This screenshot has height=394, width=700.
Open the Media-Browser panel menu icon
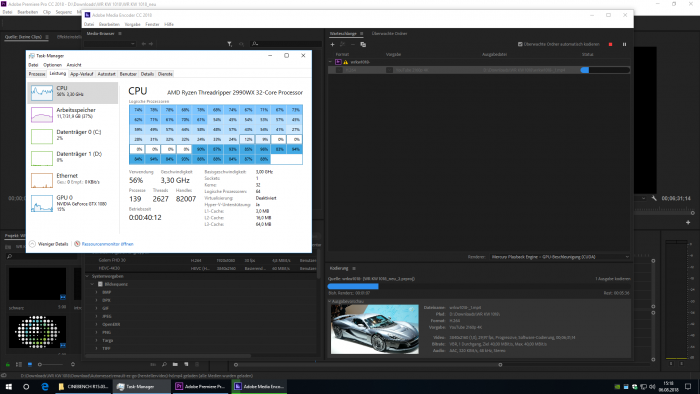120,33
